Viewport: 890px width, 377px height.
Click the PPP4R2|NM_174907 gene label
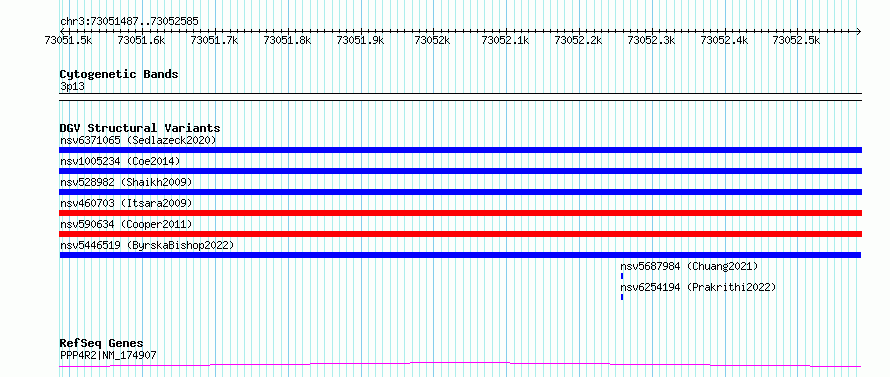(x=108, y=356)
